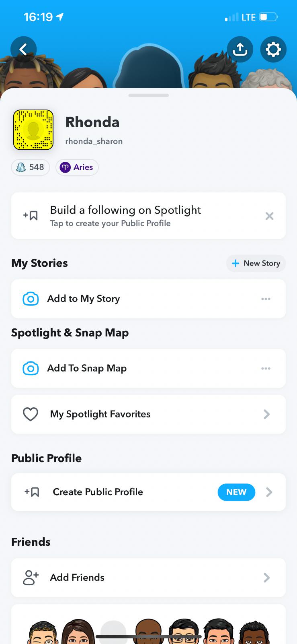Dismiss the Build a following on Spotlight card

pyautogui.click(x=269, y=216)
